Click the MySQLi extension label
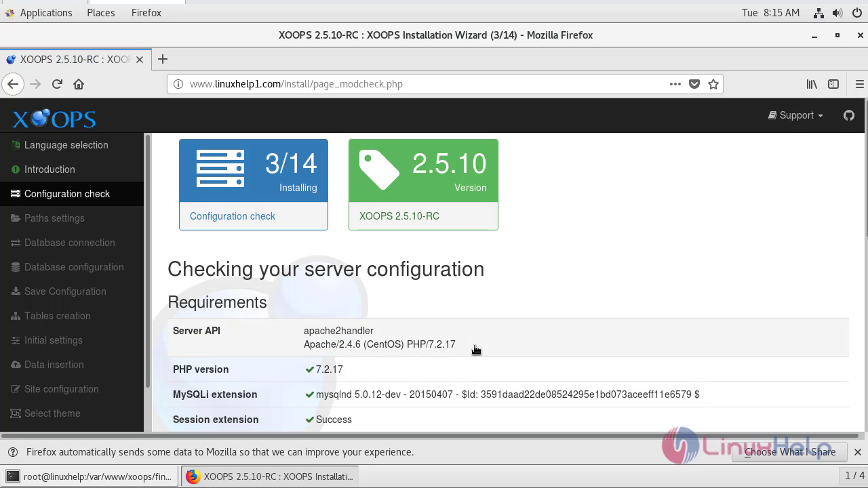868x488 pixels. (x=215, y=394)
